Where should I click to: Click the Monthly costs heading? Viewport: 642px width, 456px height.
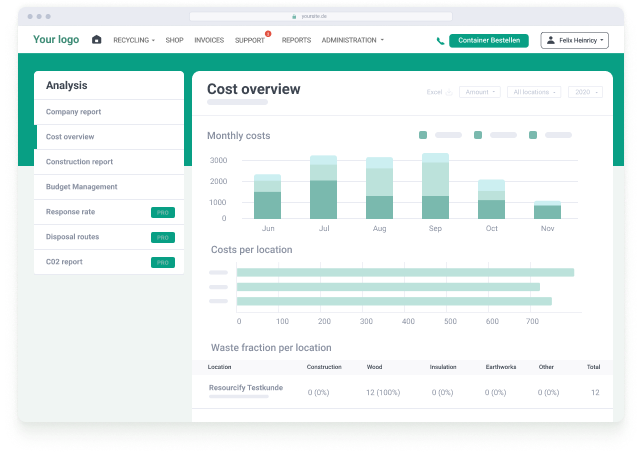coord(239,135)
